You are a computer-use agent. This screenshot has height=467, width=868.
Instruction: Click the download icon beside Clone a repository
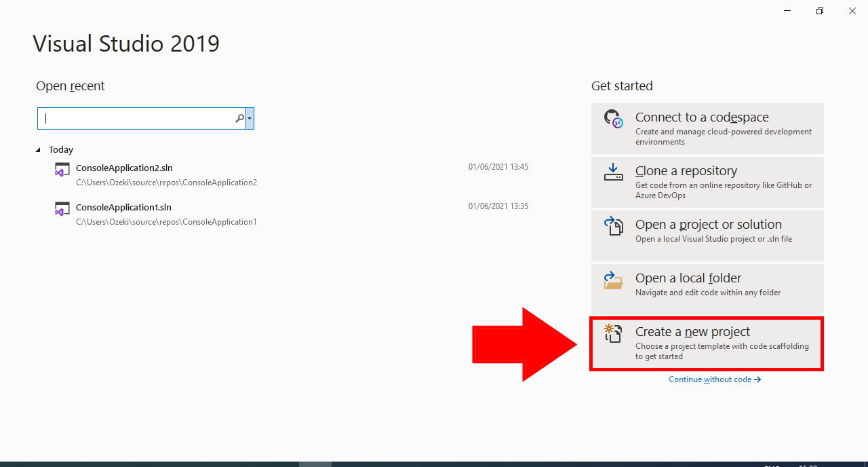pos(613,172)
